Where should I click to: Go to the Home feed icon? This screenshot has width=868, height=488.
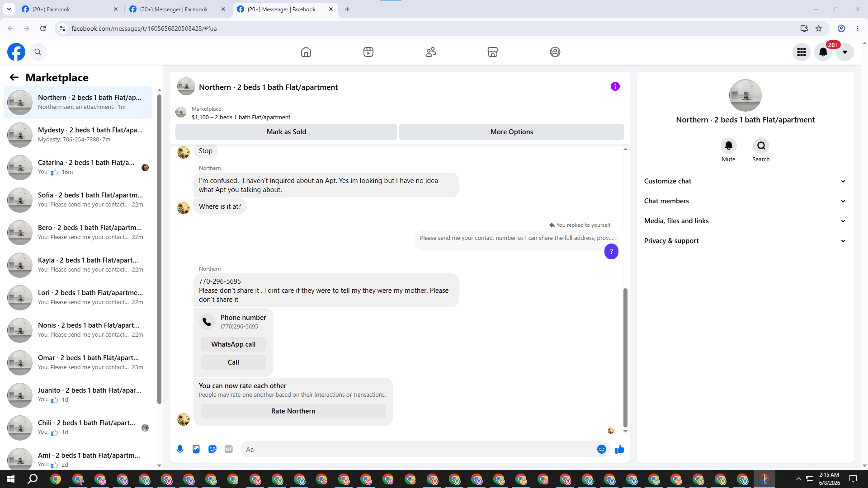point(306,52)
